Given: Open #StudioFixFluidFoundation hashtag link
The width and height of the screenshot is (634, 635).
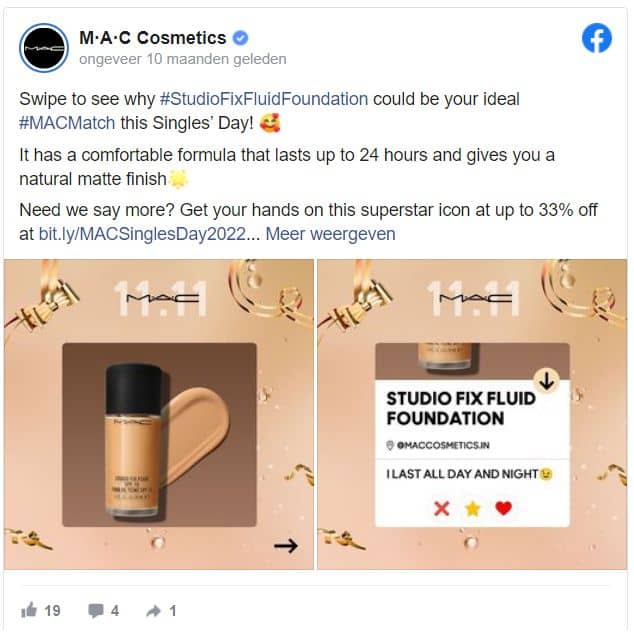Looking at the screenshot, I should [x=264, y=99].
